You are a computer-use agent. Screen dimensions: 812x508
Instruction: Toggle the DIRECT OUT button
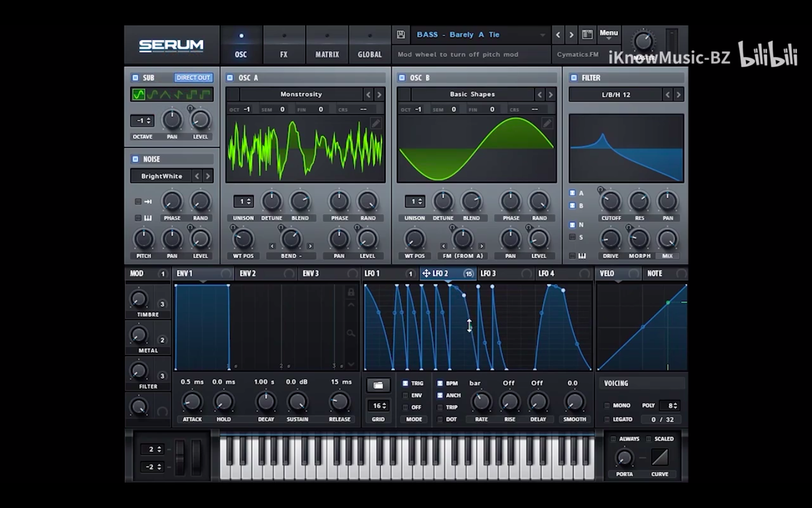click(x=193, y=78)
